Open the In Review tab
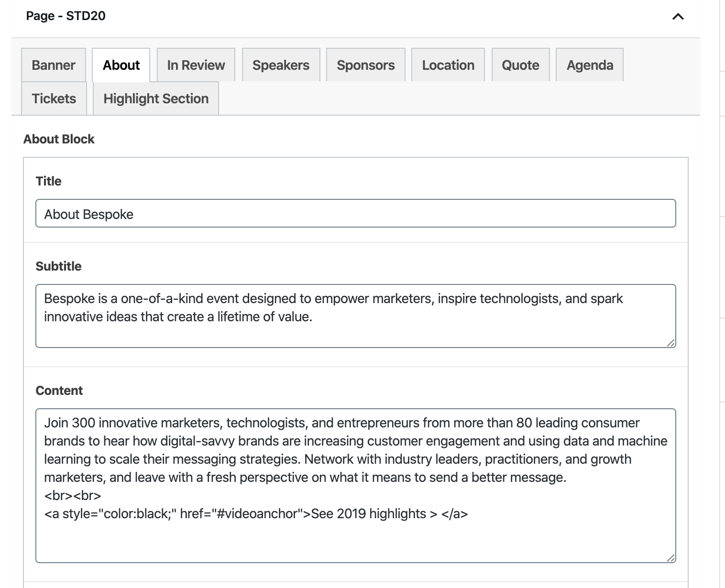This screenshot has width=725, height=588. coord(196,65)
